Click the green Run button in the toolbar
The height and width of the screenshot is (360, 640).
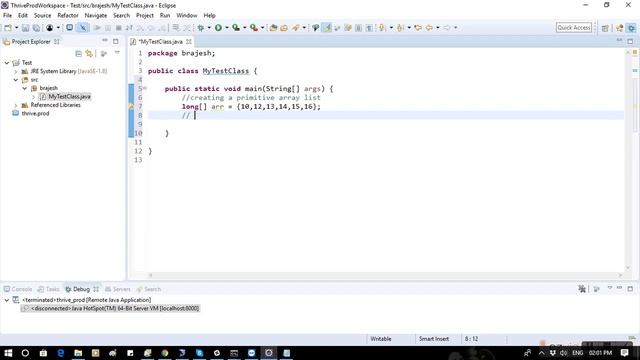tap(218, 28)
